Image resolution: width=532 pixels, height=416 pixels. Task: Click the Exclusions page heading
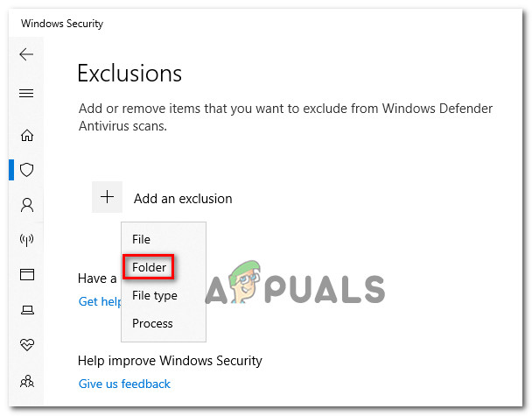point(129,74)
